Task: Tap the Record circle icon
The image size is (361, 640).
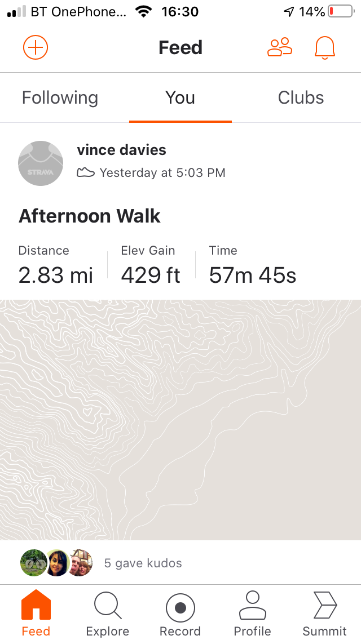Action: click(180, 608)
